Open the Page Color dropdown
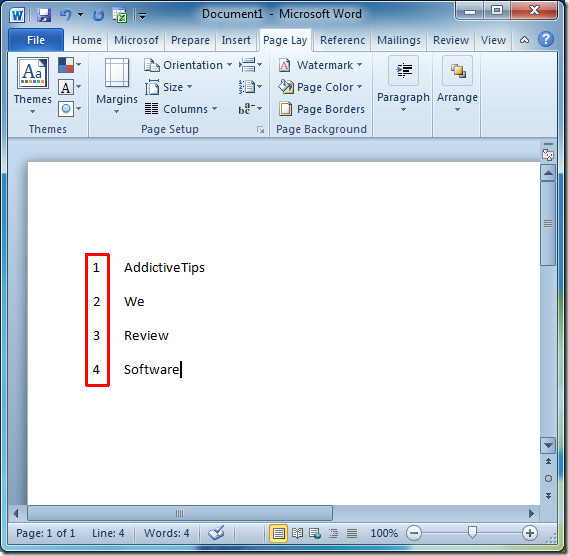Screen dimensions: 569x556 click(320, 87)
